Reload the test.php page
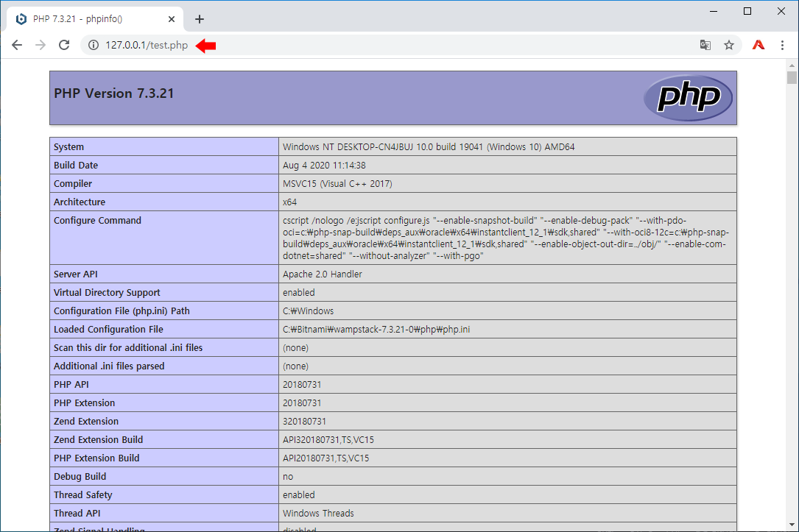The height and width of the screenshot is (532, 799). point(63,46)
